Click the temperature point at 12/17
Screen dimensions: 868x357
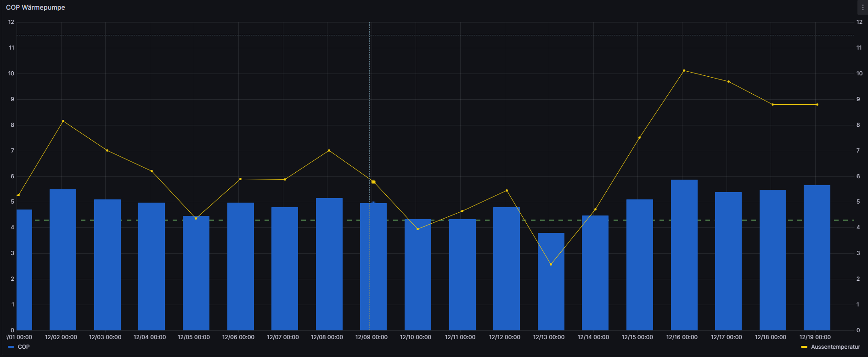(728, 81)
